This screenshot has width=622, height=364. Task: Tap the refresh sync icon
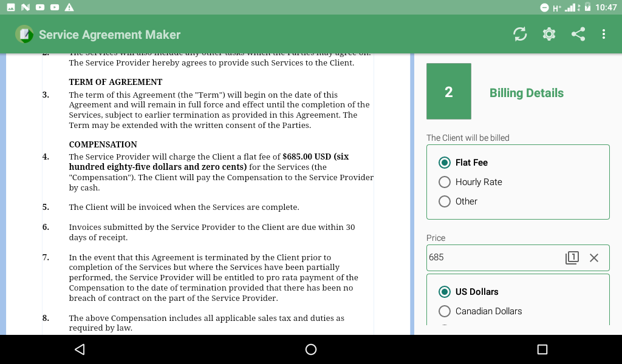point(520,34)
